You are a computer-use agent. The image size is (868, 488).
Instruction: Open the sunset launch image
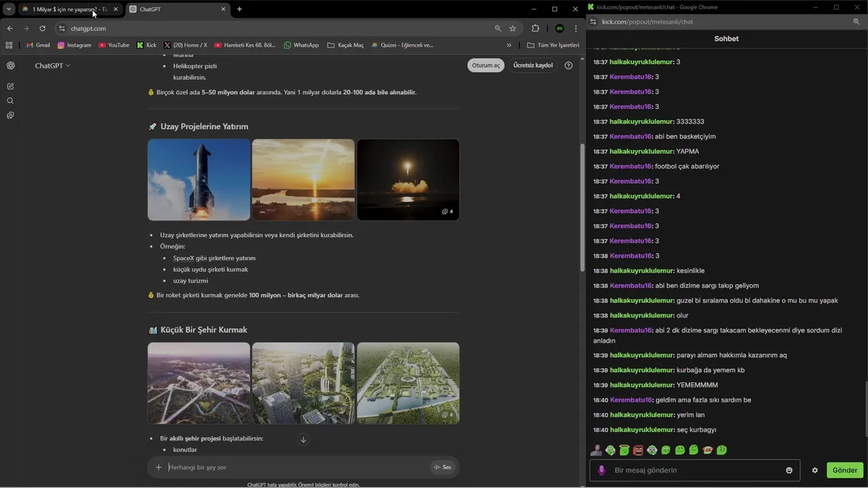point(303,180)
